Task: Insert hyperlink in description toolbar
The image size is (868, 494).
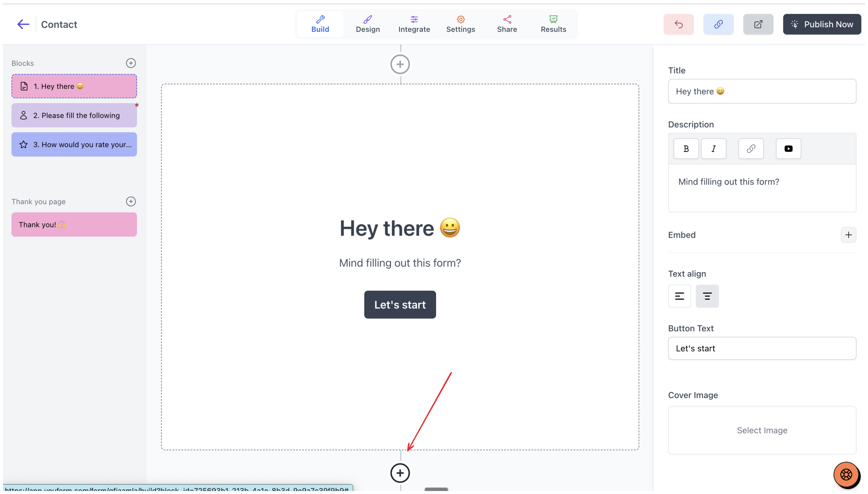Action: coord(751,149)
